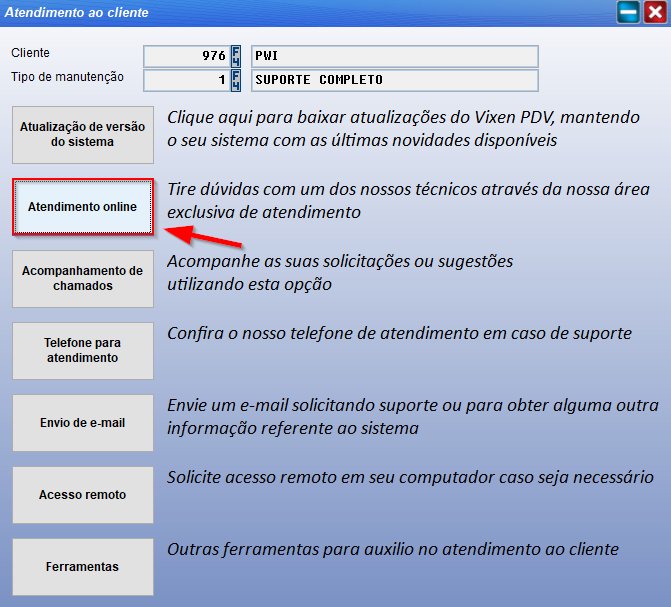Open Atendimento online support chat
Image resolution: width=671 pixels, height=607 pixels.
(83, 207)
